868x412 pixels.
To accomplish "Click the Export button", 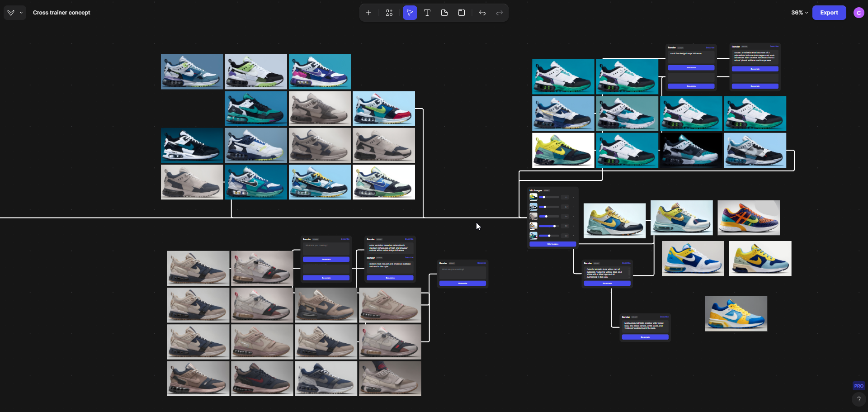I will (x=829, y=13).
